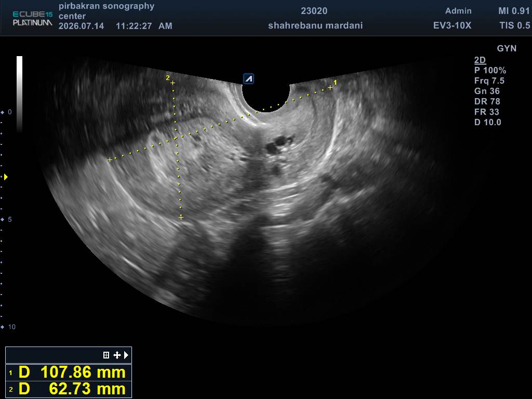532x399 pixels.
Task: Click the patient name shahrebanu mardani
Action: point(315,25)
